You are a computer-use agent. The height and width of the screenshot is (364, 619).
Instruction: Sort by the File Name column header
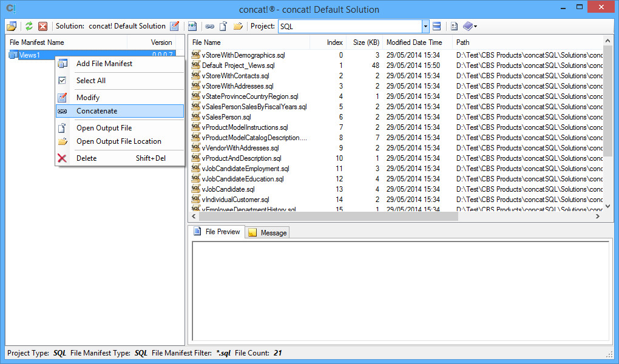coord(249,42)
